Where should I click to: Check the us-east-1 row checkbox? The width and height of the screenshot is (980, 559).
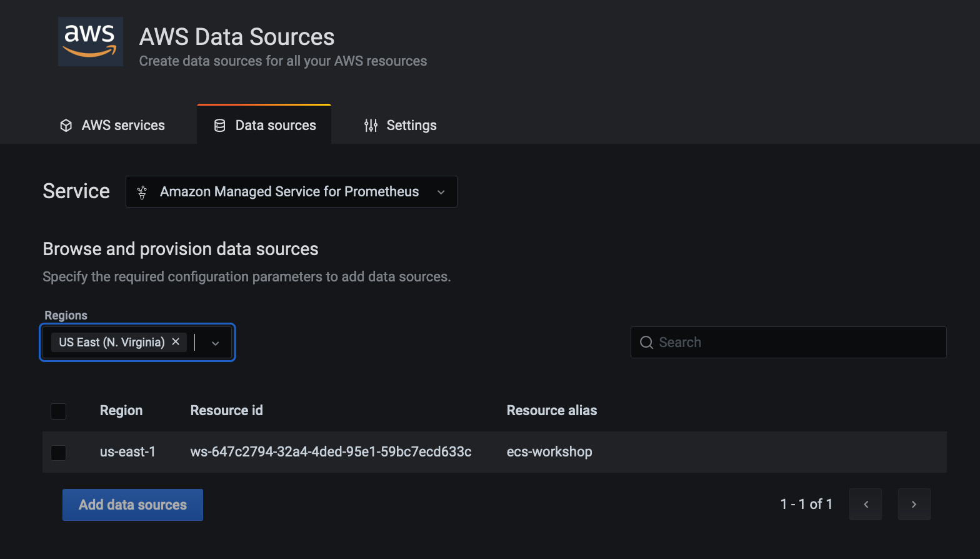tap(59, 452)
